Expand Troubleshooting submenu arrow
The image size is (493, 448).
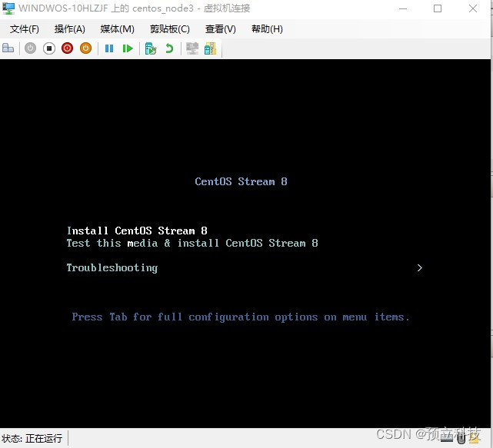pyautogui.click(x=420, y=268)
